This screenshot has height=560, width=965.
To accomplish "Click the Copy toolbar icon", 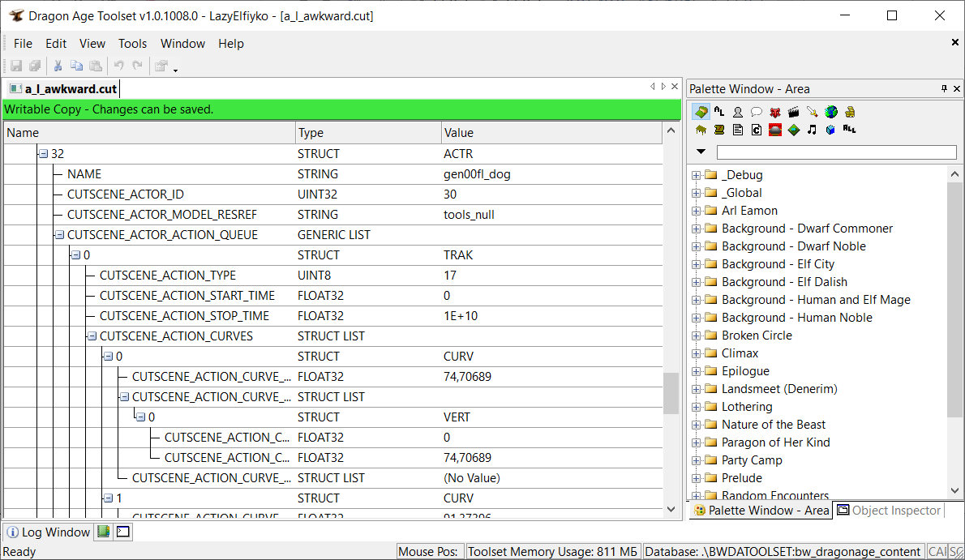I will tap(76, 66).
